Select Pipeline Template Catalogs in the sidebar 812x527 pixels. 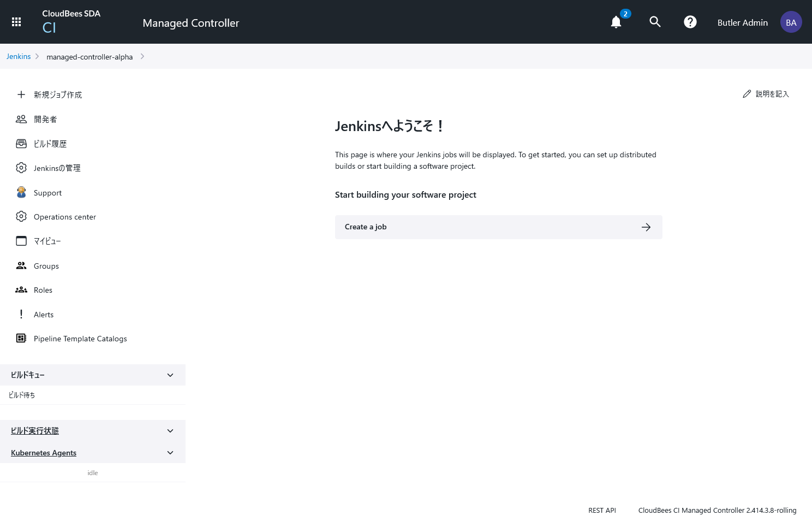(80, 338)
